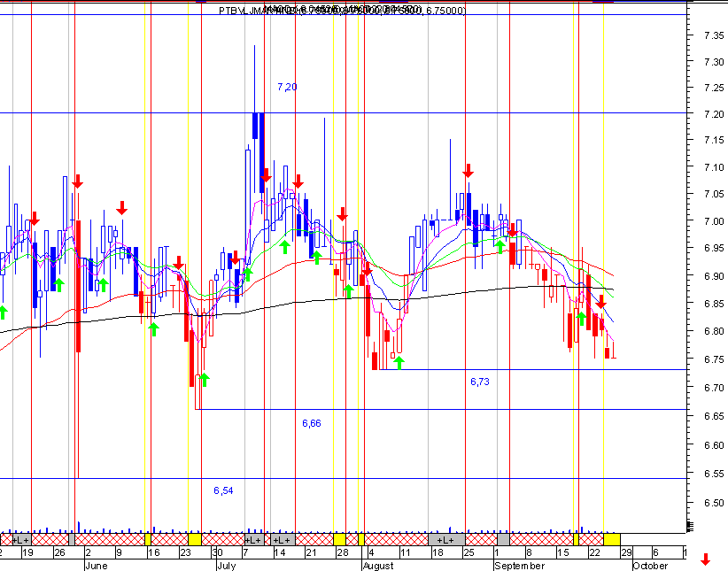Click the wide yellow block above date 23 in June
Viewport: 728px width, 571px height.
[195, 540]
